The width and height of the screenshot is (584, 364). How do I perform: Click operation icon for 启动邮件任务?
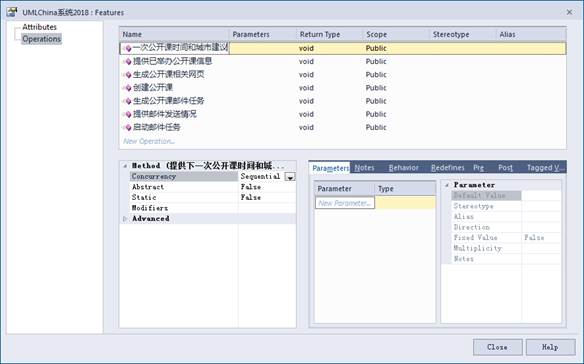coord(128,127)
